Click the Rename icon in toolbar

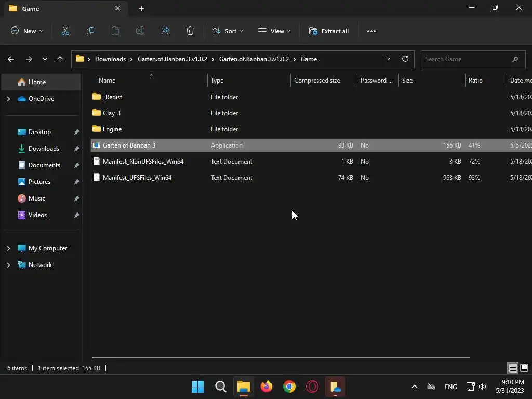coord(140,31)
